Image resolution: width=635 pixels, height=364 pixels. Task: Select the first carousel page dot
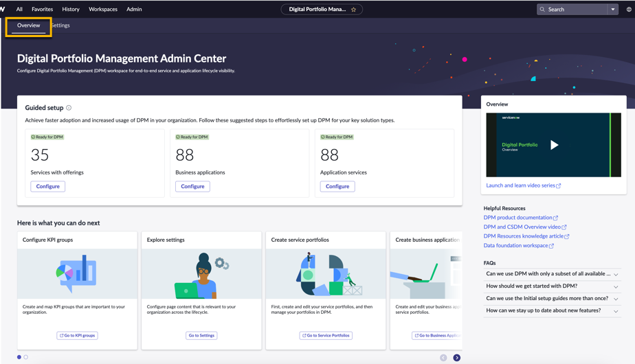coord(19,357)
